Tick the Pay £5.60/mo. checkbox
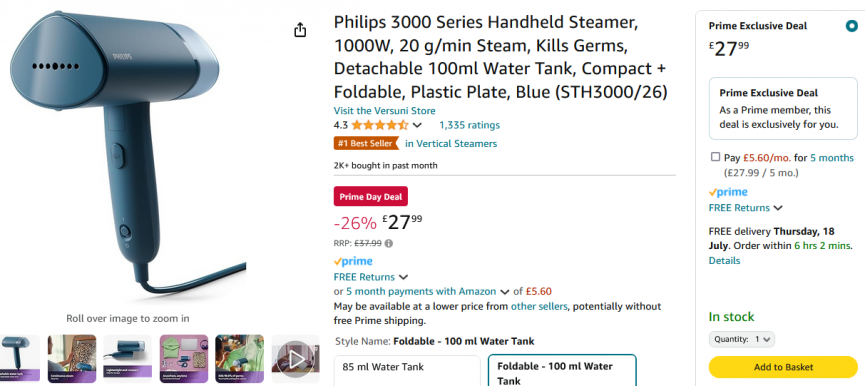This screenshot has width=865, height=386. (716, 157)
